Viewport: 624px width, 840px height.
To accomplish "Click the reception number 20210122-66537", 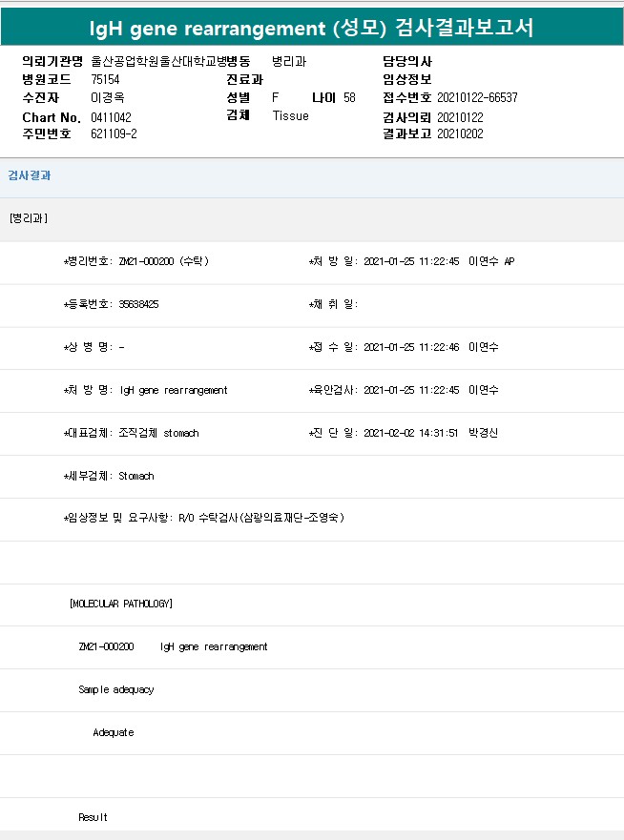I will tap(477, 97).
